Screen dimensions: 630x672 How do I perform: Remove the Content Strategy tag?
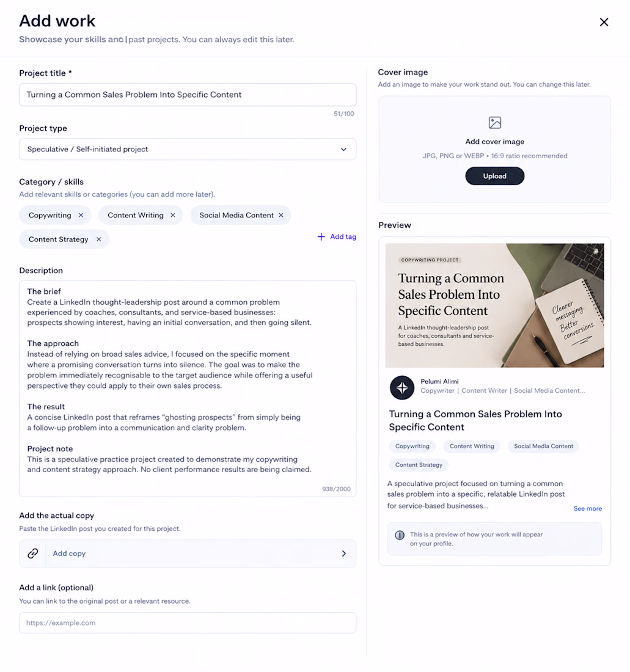[x=98, y=239]
